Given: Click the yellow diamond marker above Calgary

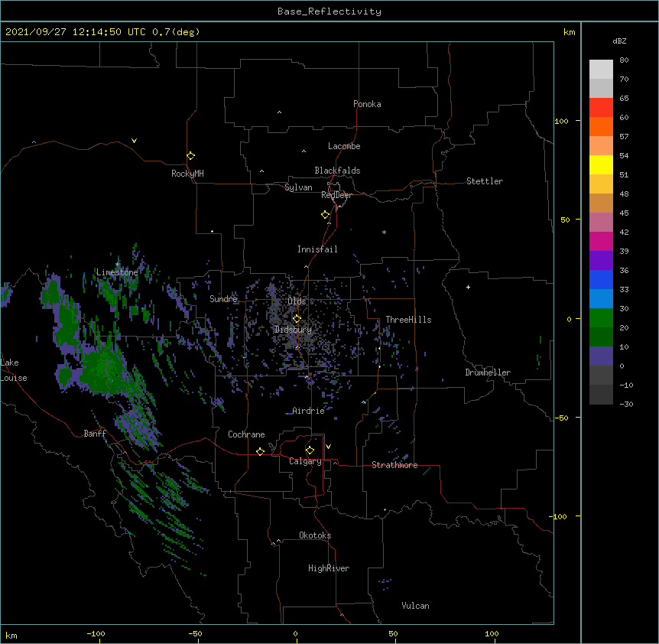Looking at the screenshot, I should (x=310, y=450).
